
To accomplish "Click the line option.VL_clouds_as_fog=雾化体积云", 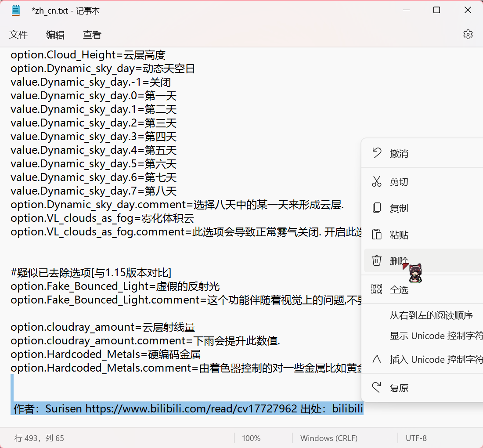I will [102, 218].
